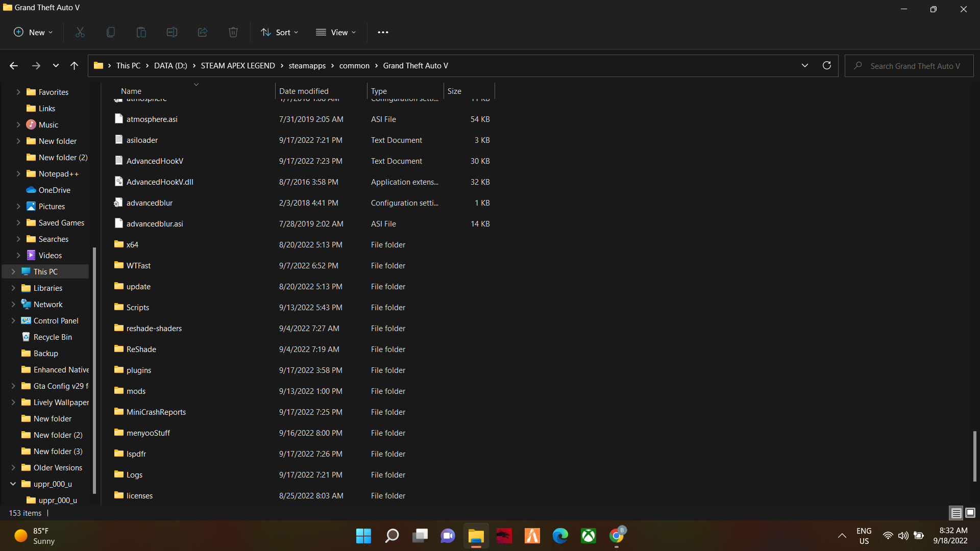Screen dimensions: 980x551
Task: Open the View menu
Action: pyautogui.click(x=336, y=32)
